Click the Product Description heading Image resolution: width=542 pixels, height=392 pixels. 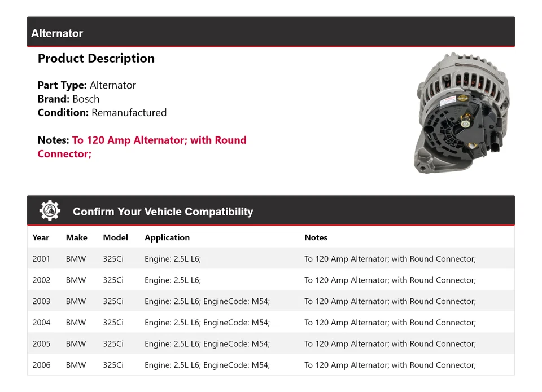point(96,58)
